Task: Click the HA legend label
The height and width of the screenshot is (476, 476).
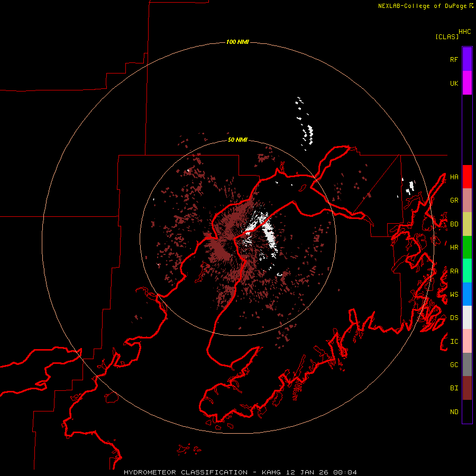Action: click(x=454, y=177)
